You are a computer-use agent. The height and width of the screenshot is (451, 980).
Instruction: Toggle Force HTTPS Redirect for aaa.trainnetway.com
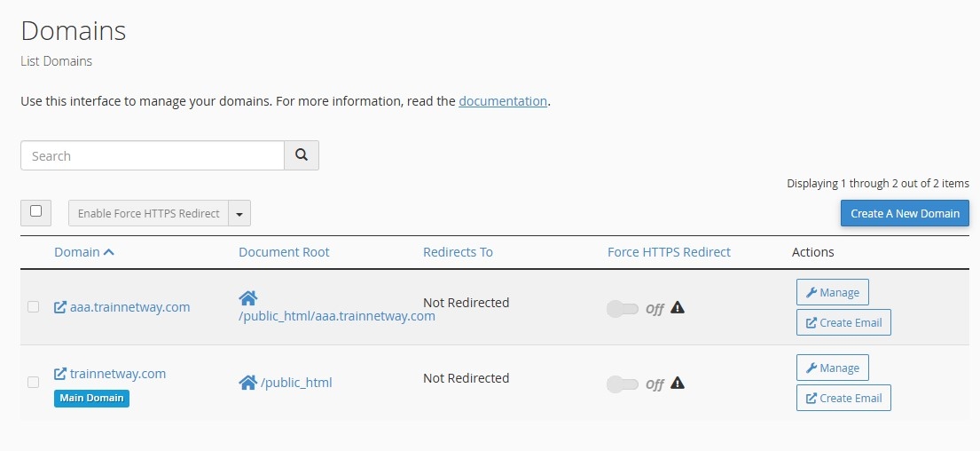[x=623, y=308]
